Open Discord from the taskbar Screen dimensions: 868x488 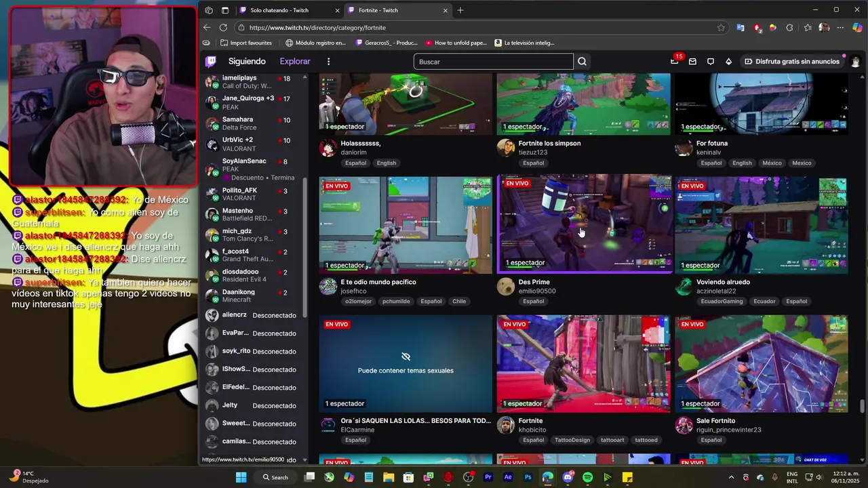pyautogui.click(x=568, y=477)
